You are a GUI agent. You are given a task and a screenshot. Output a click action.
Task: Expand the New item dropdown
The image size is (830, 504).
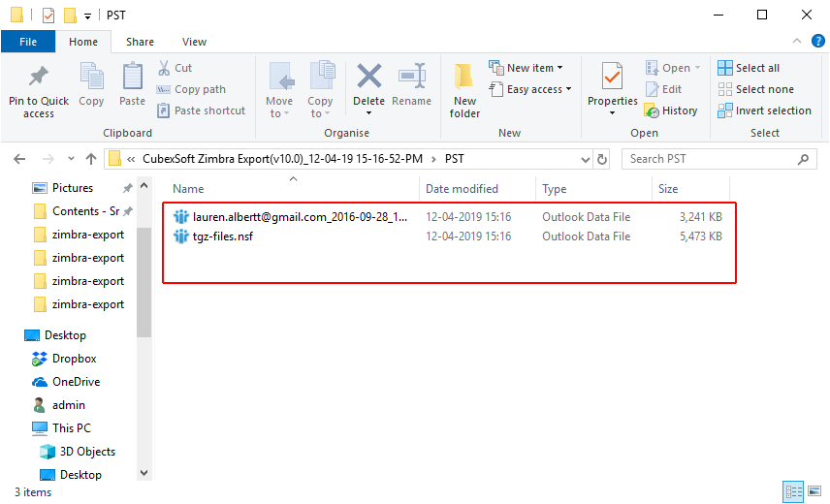pos(529,68)
